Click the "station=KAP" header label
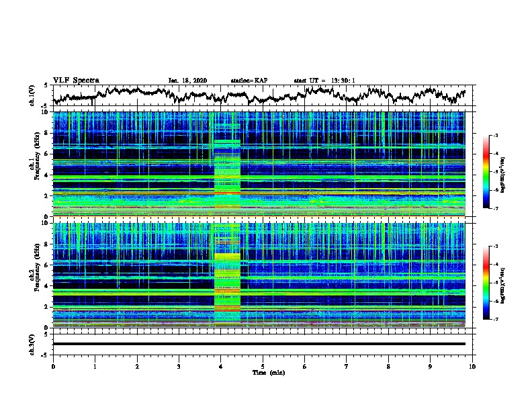 coord(249,81)
